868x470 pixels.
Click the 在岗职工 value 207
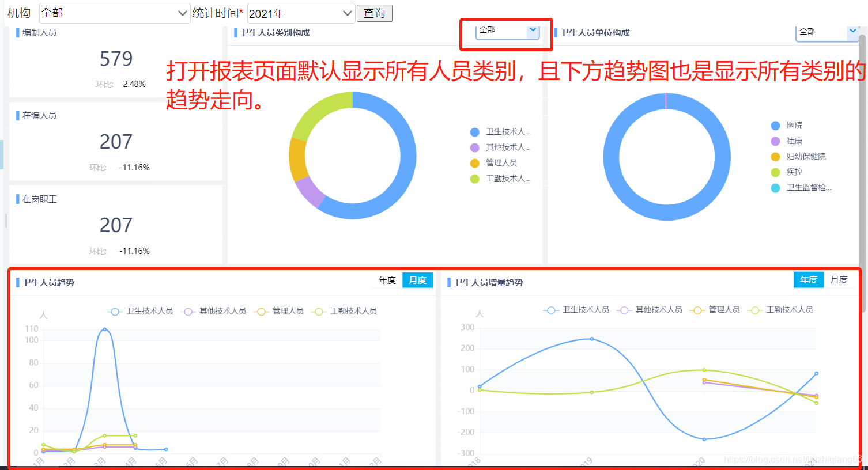[116, 225]
